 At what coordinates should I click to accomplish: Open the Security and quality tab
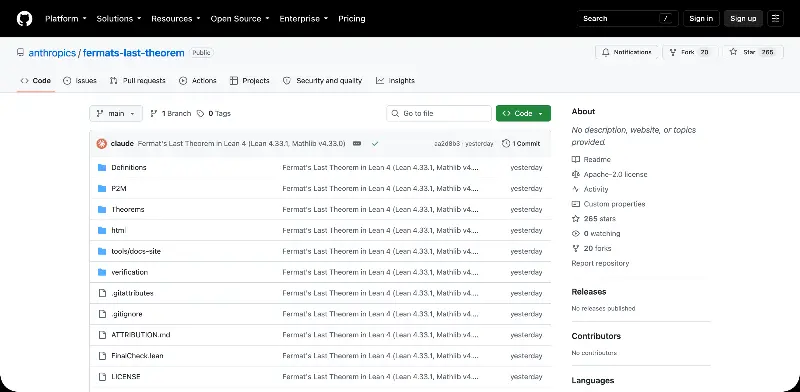click(322, 81)
